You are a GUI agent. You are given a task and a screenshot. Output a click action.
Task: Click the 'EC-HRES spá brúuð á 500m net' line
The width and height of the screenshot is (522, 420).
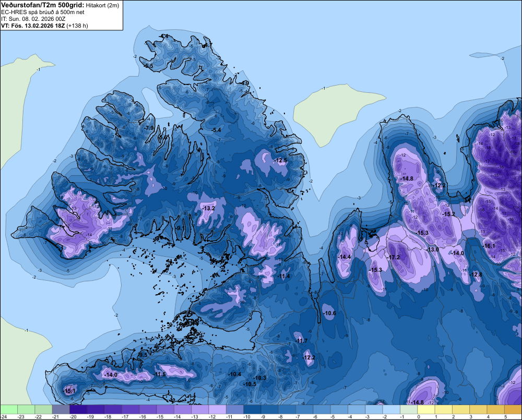click(x=43, y=12)
